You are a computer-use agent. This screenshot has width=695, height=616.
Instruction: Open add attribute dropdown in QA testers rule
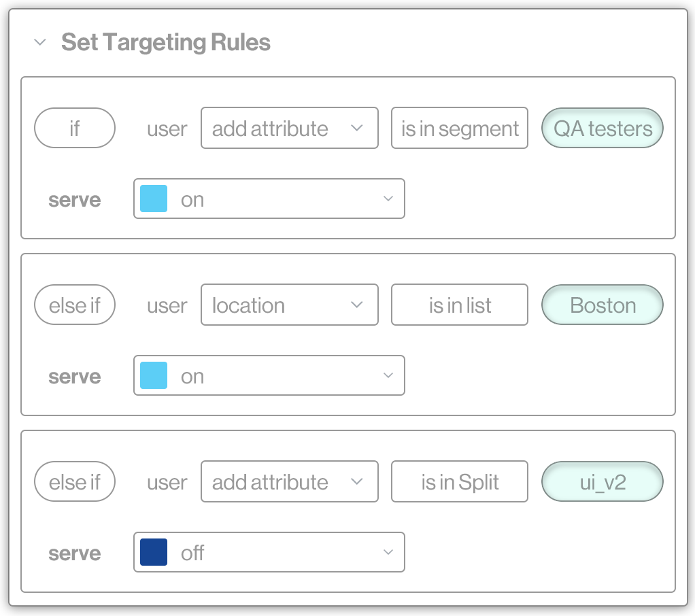(289, 128)
